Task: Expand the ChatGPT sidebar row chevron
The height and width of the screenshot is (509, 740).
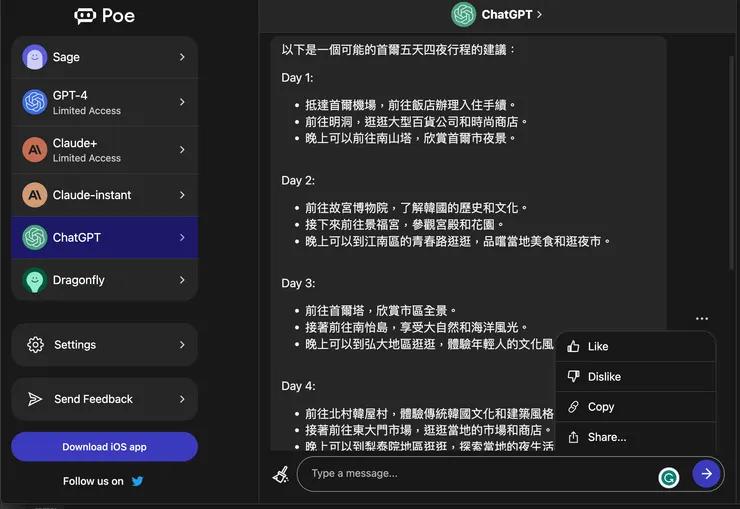Action: pyautogui.click(x=182, y=237)
